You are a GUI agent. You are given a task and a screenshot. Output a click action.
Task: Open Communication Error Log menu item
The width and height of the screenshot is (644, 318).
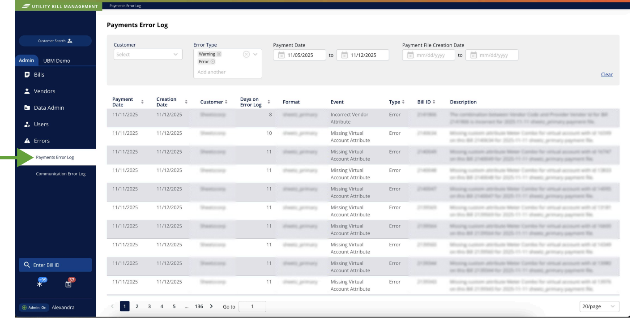(60, 174)
